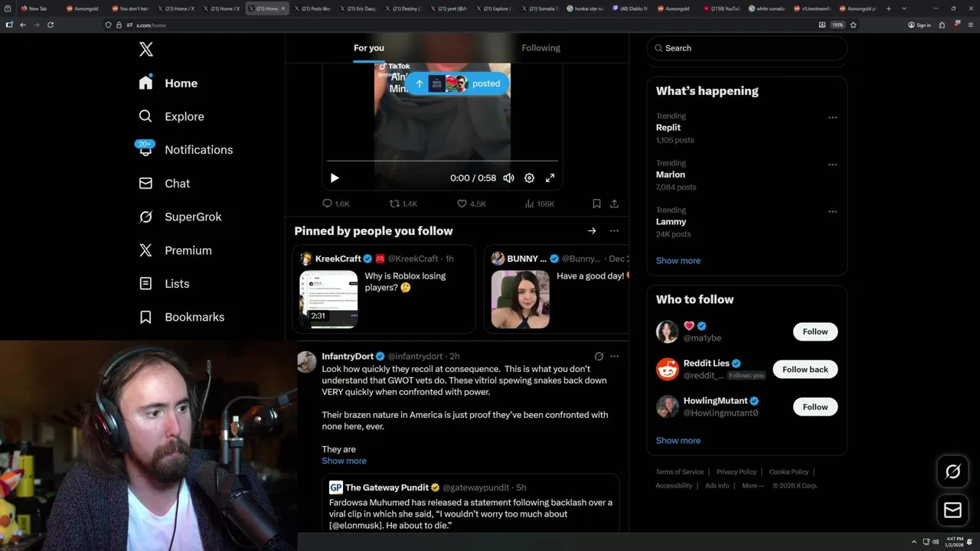The image size is (980, 551).
Task: Click Sign in on the browser toolbar
Action: [920, 24]
